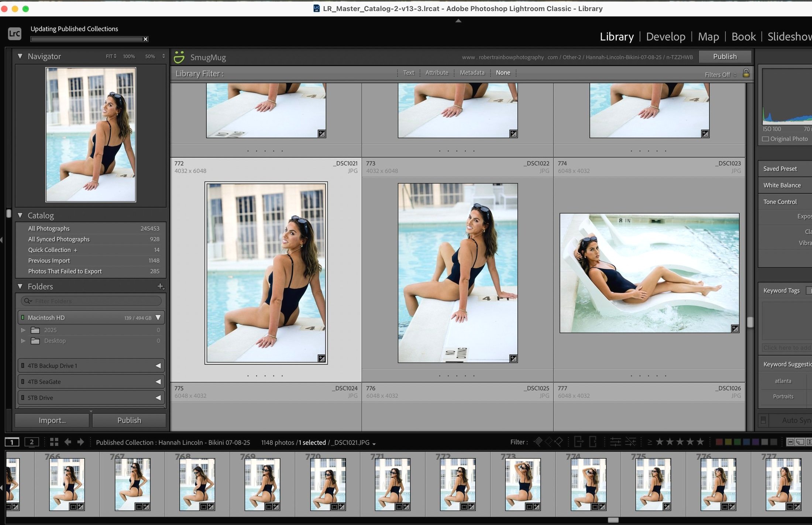The image size is (812, 525).
Task: Open second window display button 2
Action: 32,442
